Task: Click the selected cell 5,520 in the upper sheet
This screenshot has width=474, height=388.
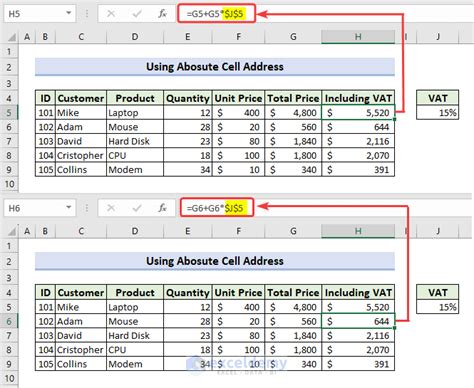Action: click(x=358, y=113)
